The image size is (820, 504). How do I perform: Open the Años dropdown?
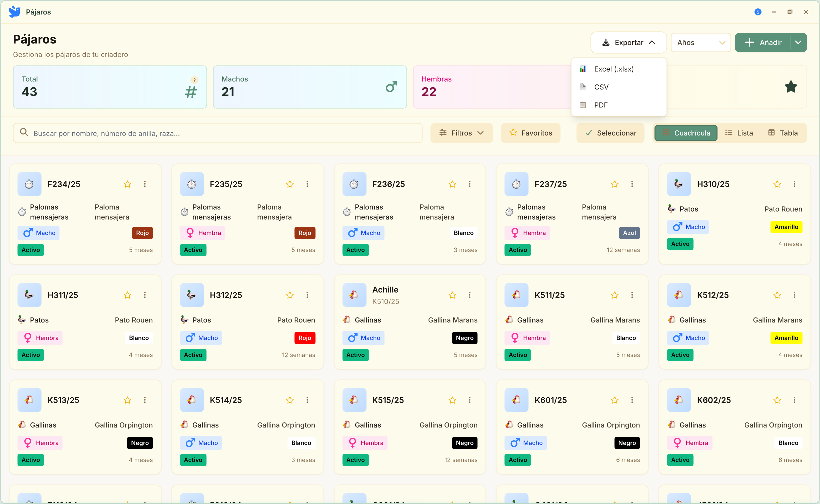coord(701,43)
